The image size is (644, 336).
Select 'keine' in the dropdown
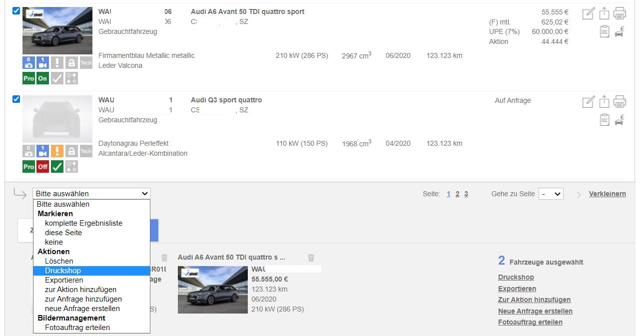[91, 242]
